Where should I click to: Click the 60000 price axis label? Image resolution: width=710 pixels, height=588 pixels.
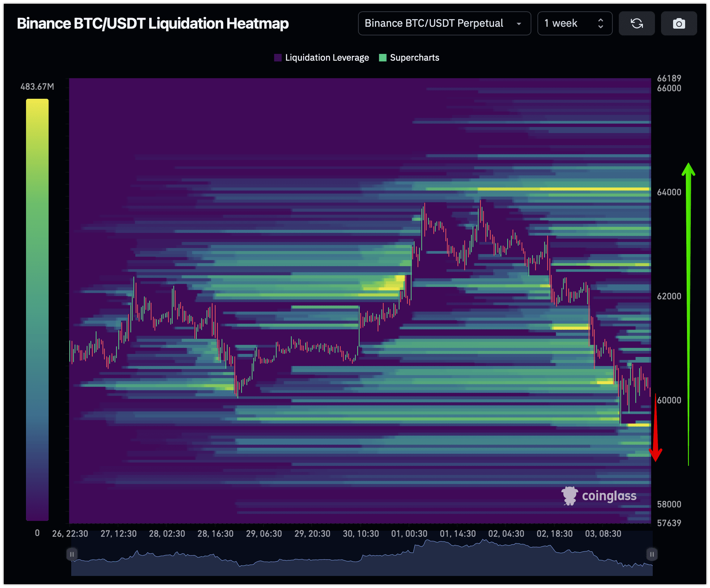click(x=669, y=400)
